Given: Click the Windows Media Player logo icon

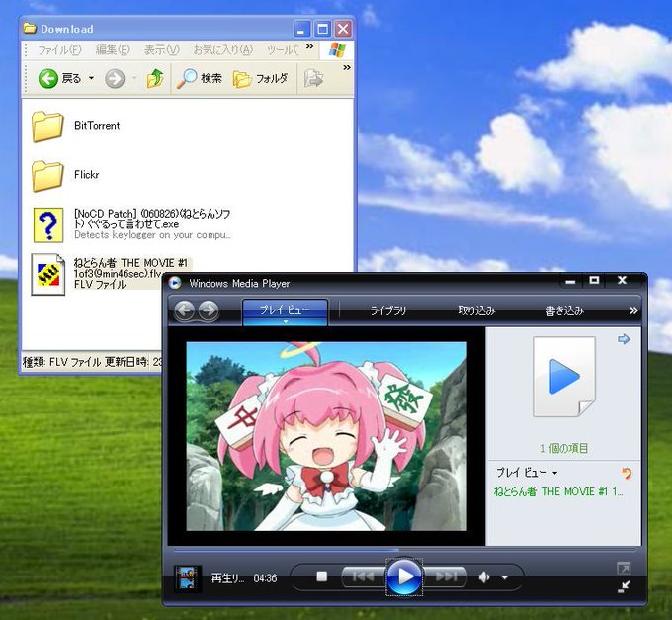Looking at the screenshot, I should (x=175, y=283).
